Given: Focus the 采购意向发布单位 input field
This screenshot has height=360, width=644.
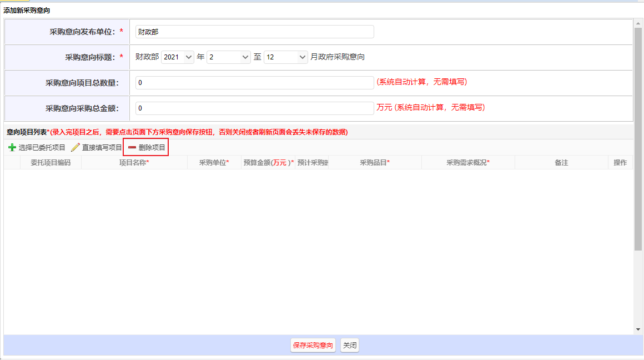Looking at the screenshot, I should point(254,32).
